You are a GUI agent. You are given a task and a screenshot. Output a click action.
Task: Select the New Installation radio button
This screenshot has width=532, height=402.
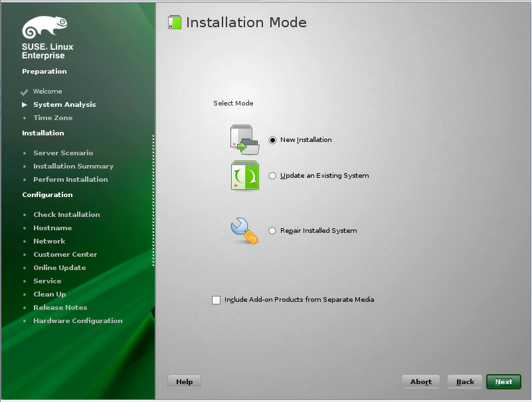[272, 140]
